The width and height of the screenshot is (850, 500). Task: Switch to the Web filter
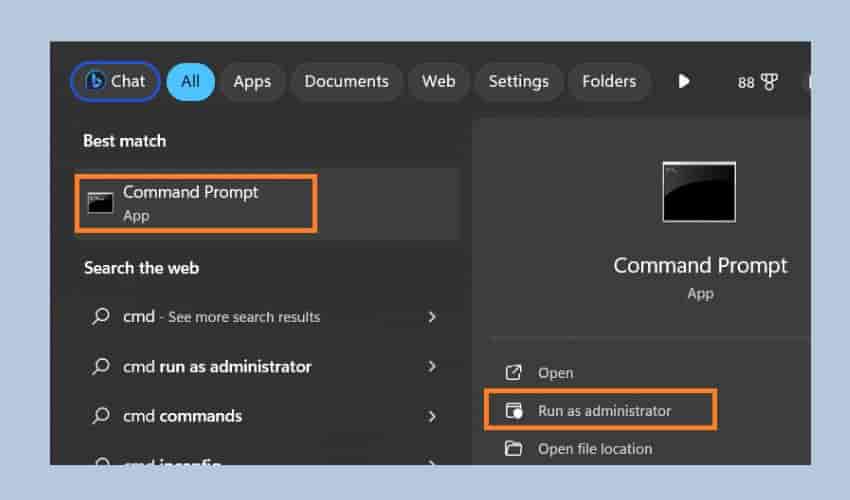click(x=439, y=81)
